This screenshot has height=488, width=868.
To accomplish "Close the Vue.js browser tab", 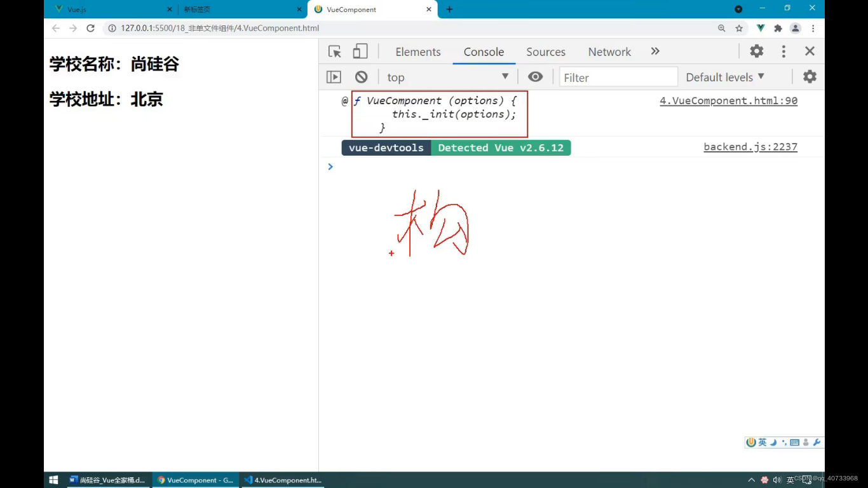I will [169, 10].
